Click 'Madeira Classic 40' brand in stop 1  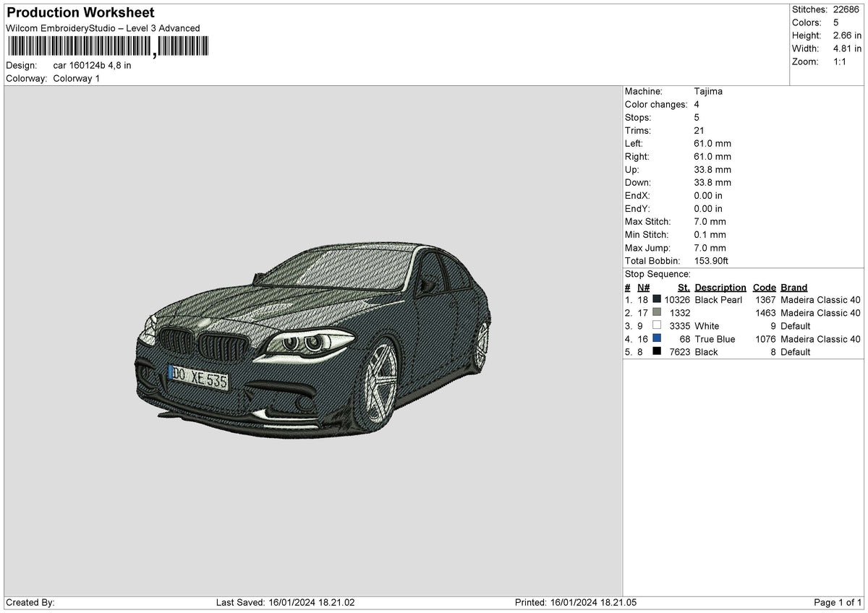[820, 299]
